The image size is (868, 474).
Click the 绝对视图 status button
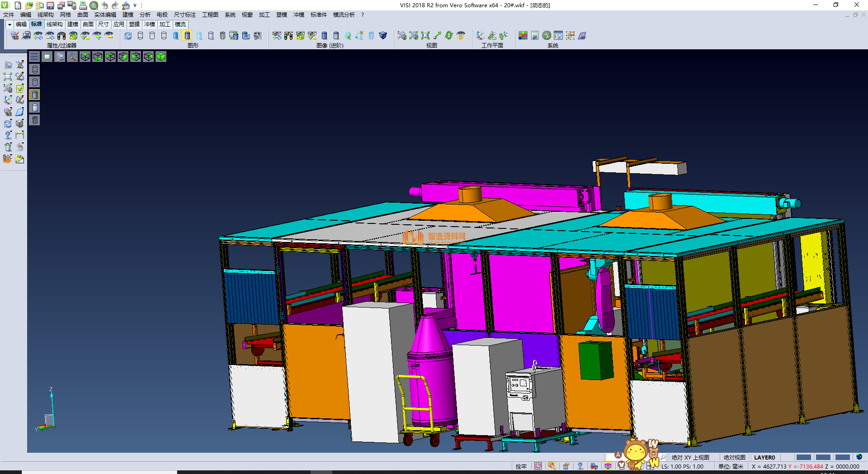(x=734, y=457)
